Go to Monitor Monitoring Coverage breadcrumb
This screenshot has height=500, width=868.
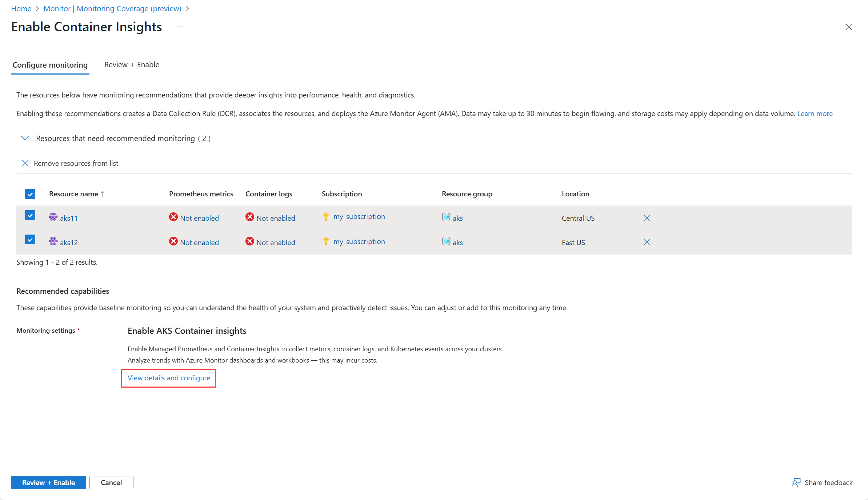(x=112, y=8)
